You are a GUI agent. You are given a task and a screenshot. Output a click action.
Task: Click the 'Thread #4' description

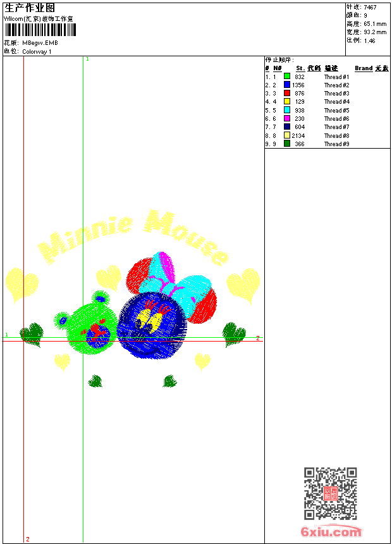coord(336,102)
